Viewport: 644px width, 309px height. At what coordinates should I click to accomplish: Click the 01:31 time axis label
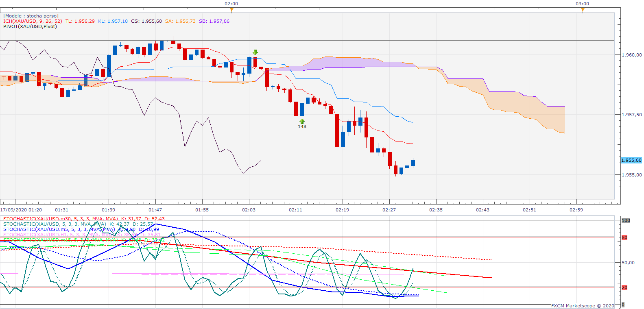62,210
